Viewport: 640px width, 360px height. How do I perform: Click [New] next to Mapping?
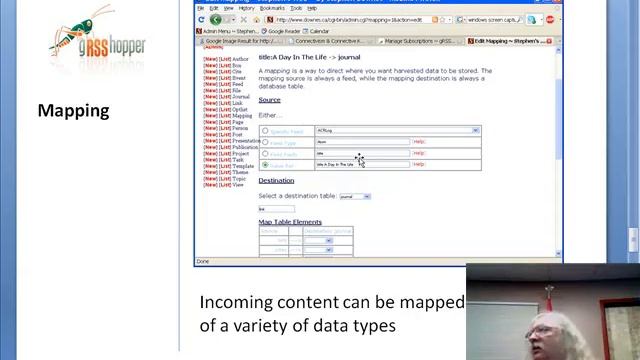(211, 116)
